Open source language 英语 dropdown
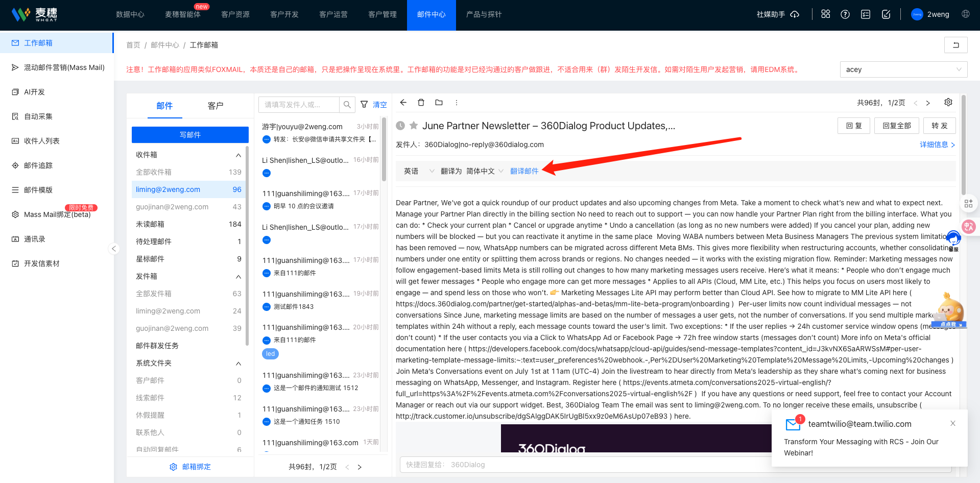The image size is (980, 483). pyautogui.click(x=419, y=171)
